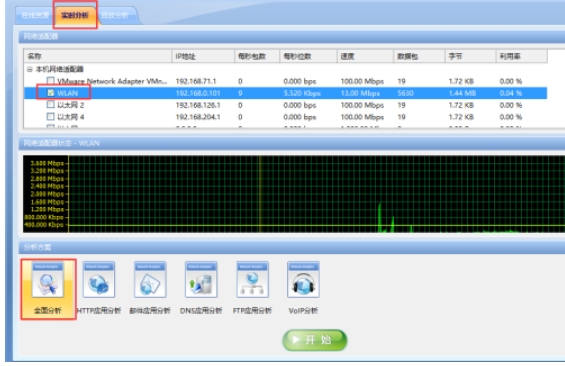The height and width of the screenshot is (366, 565).
Task: Click the IP address 192.168.204.1
Action: click(x=198, y=117)
